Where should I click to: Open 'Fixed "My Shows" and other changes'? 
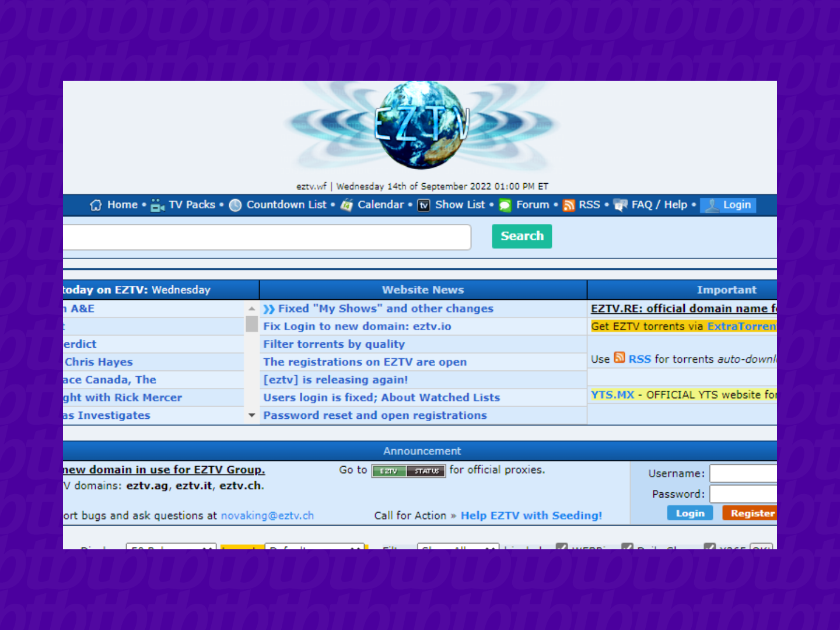(386, 309)
